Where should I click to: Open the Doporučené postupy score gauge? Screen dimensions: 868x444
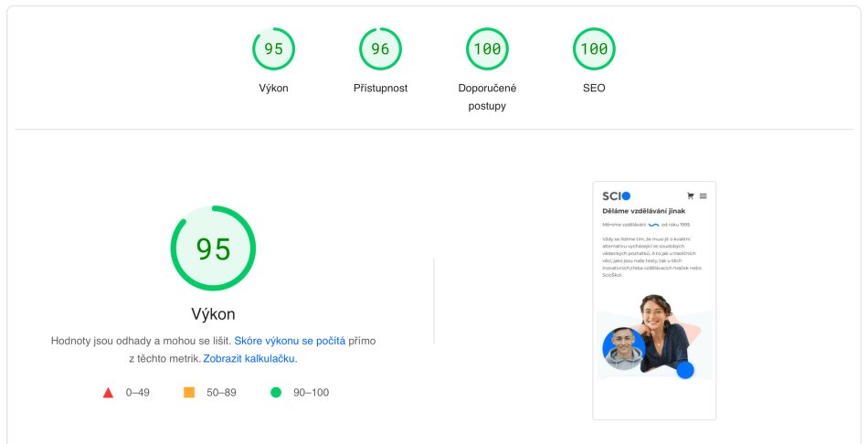click(x=487, y=48)
